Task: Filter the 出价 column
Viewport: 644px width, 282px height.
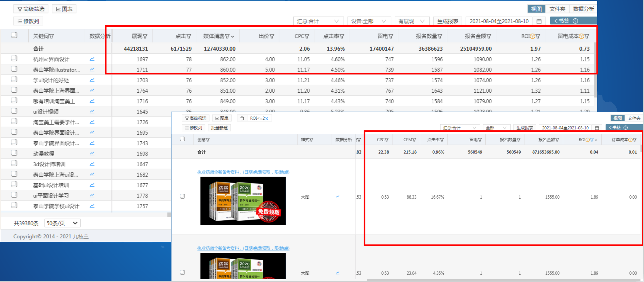Action: 272,36
